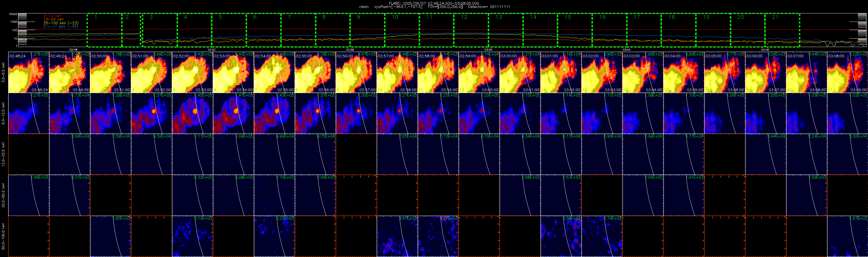Select interval 14 box in the light curve
868x257 pixels.
[x=540, y=30]
